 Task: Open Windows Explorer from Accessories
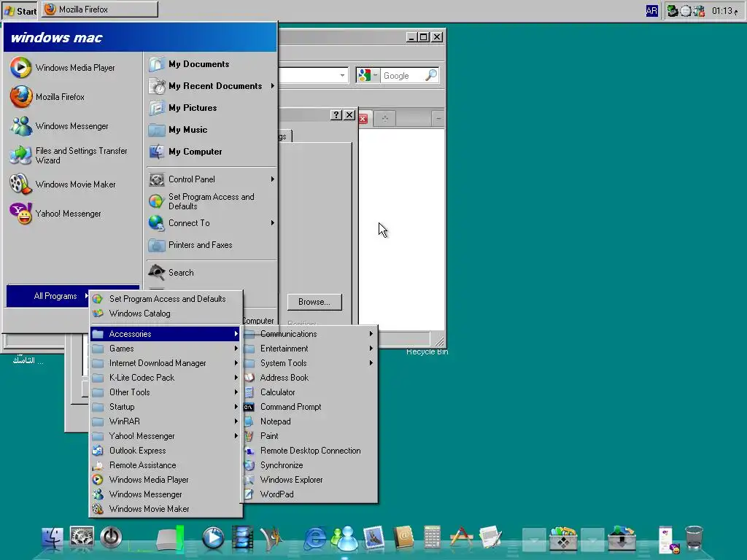[x=309, y=480]
